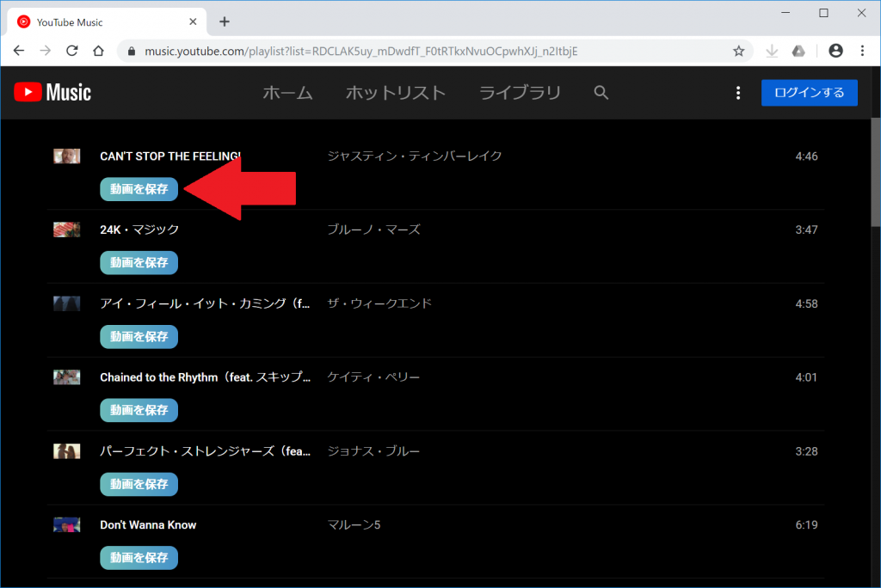Bookmark this page using the star icon

(x=738, y=52)
